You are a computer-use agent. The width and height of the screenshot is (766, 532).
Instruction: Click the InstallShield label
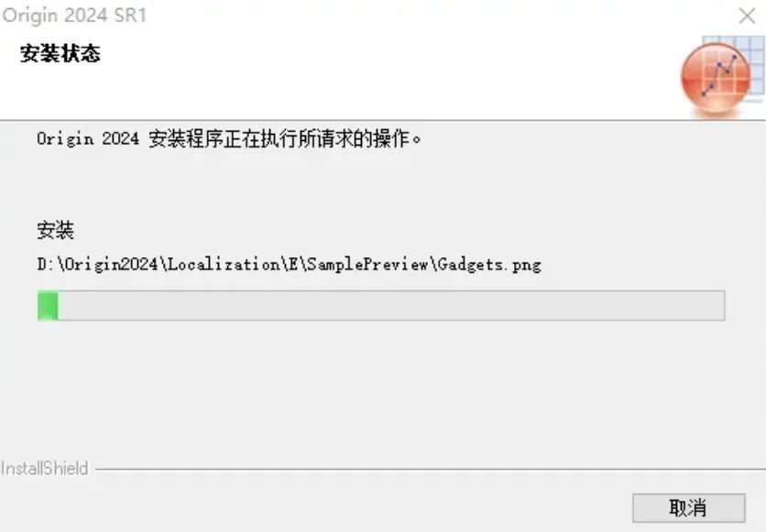tap(45, 469)
